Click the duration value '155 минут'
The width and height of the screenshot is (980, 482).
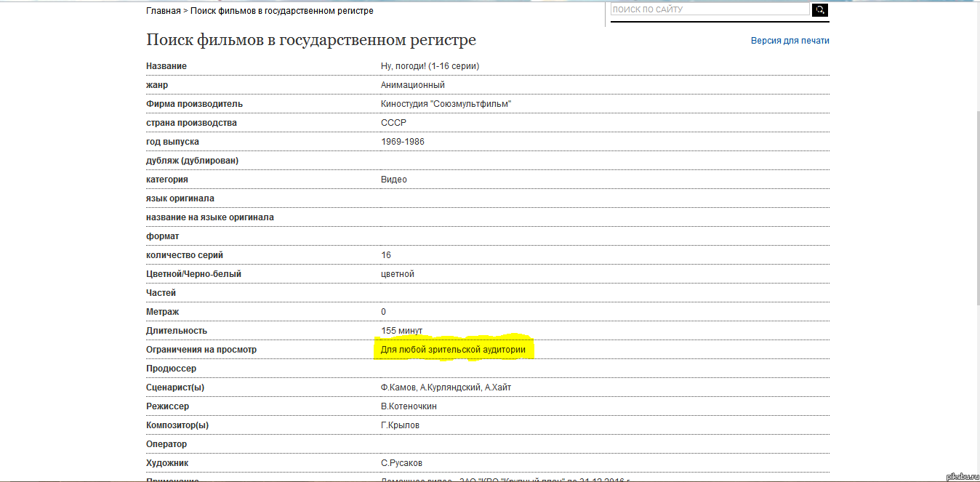401,331
